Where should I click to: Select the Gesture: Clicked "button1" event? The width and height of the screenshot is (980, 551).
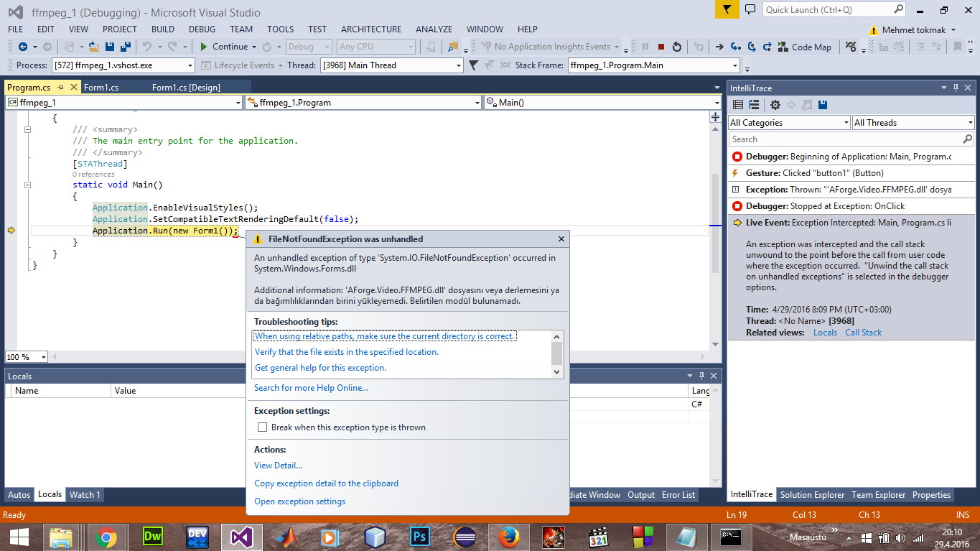click(x=851, y=173)
